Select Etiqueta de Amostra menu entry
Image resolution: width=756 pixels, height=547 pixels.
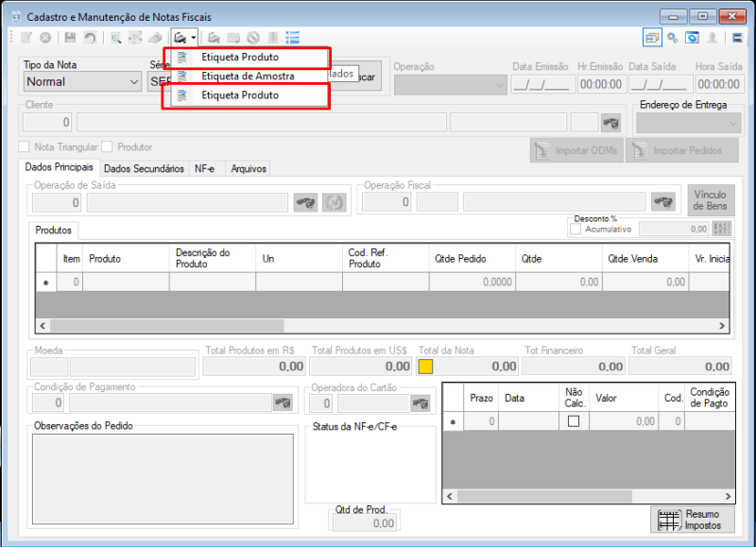(x=247, y=76)
